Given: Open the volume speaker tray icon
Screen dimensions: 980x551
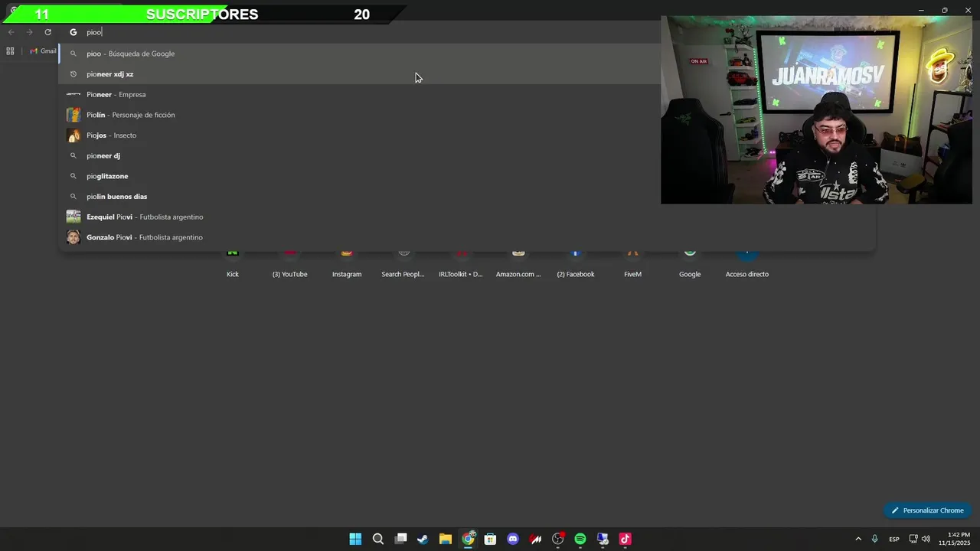Looking at the screenshot, I should pos(926,539).
